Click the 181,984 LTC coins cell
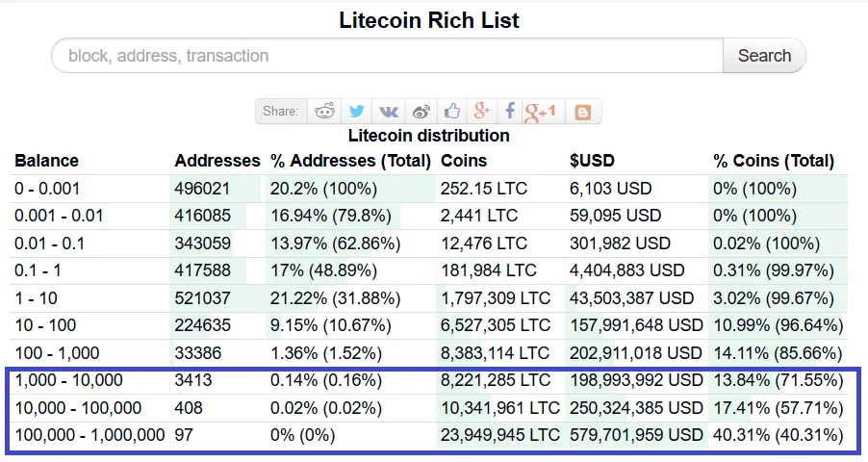The width and height of the screenshot is (868, 462). click(489, 270)
